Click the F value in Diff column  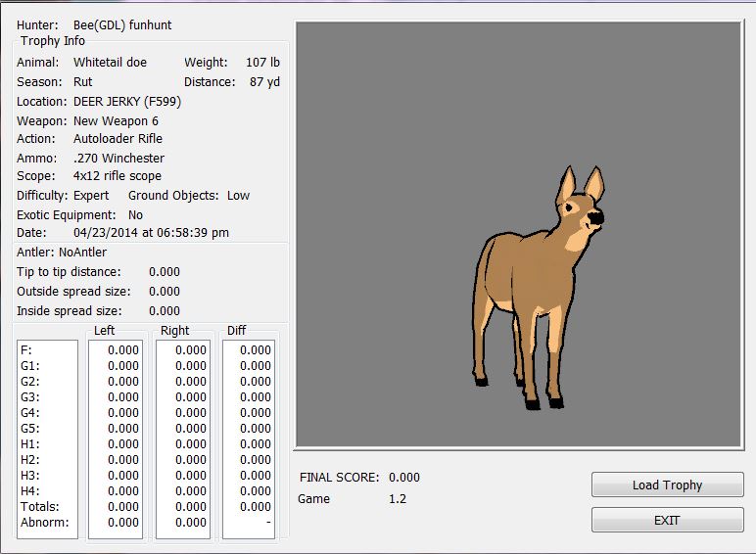256,349
